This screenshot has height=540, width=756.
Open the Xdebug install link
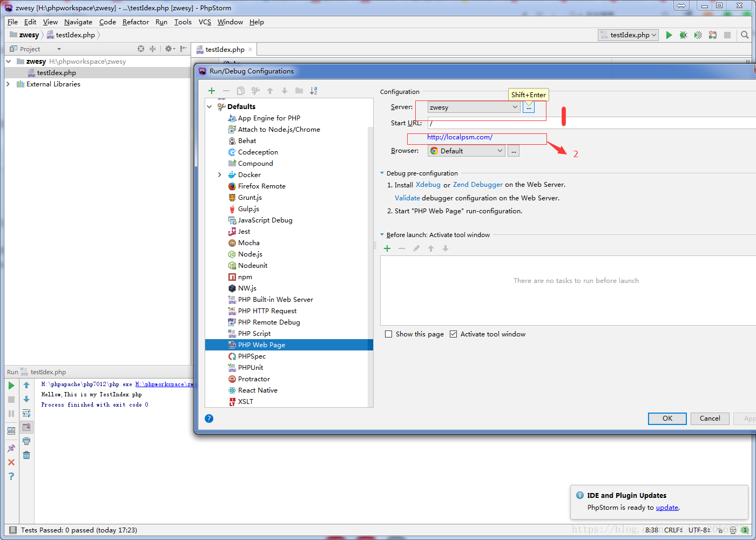[x=428, y=185]
